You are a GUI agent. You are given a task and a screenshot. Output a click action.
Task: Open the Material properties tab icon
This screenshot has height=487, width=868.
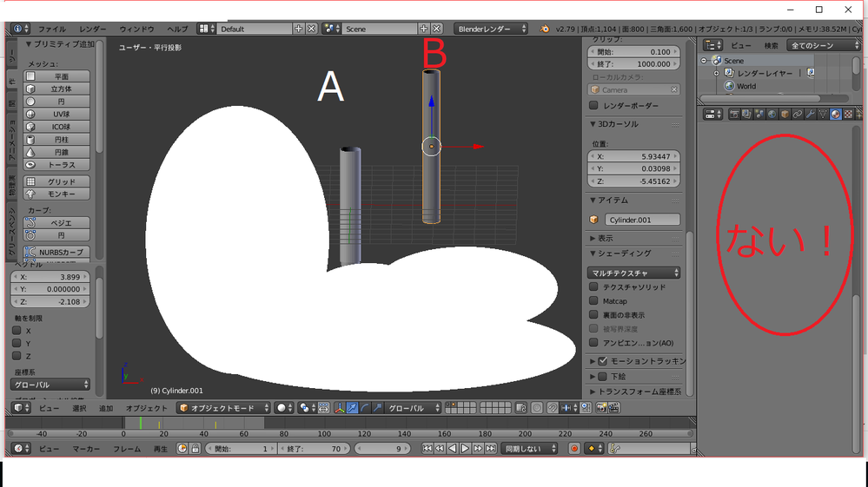834,114
